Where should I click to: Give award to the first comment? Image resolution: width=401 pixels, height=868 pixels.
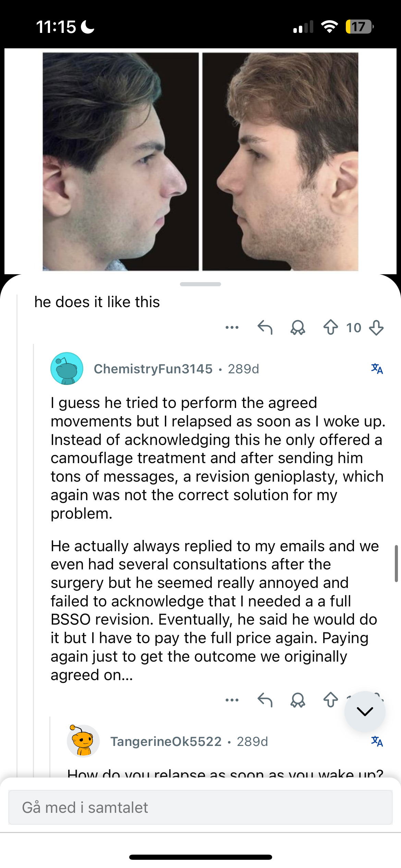[297, 327]
